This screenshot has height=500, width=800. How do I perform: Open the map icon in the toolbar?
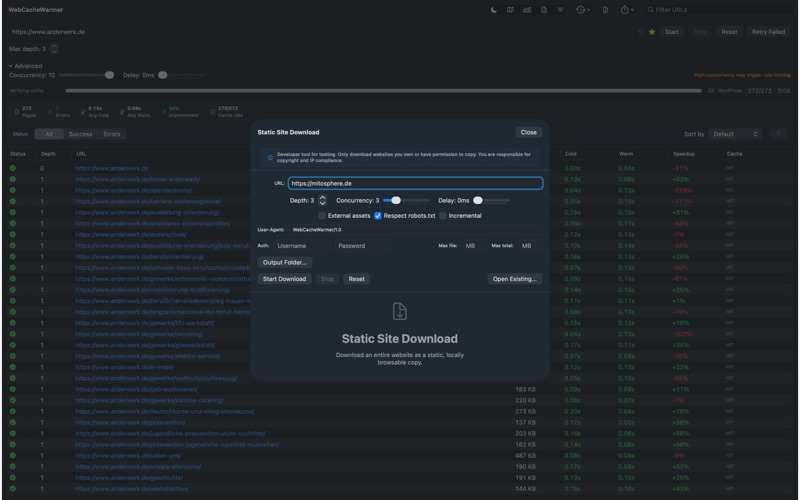point(510,10)
